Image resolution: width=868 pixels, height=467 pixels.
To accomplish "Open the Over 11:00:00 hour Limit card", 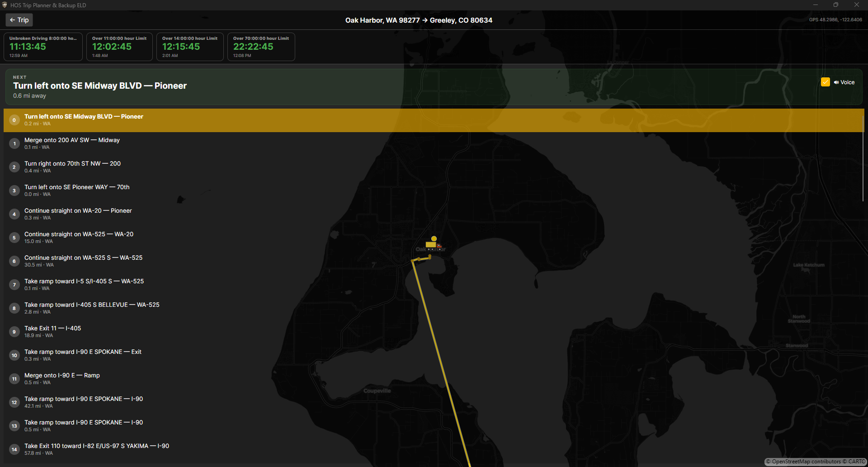I will coord(120,47).
